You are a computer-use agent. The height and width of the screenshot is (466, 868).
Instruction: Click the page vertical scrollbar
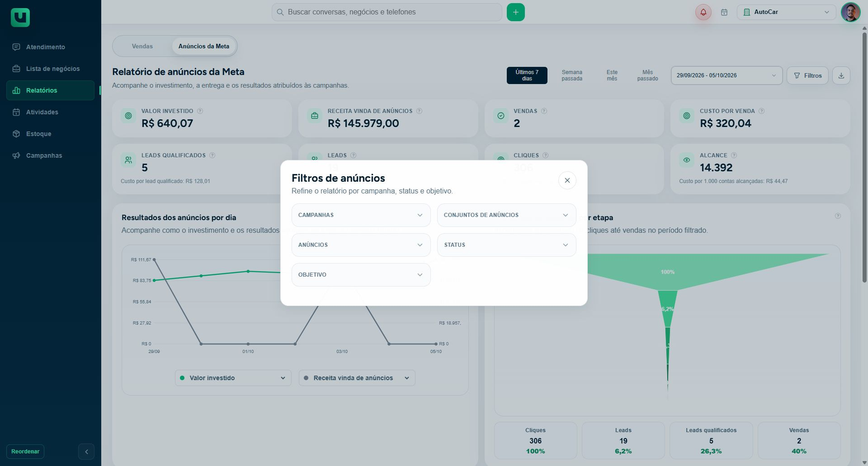pos(865,157)
